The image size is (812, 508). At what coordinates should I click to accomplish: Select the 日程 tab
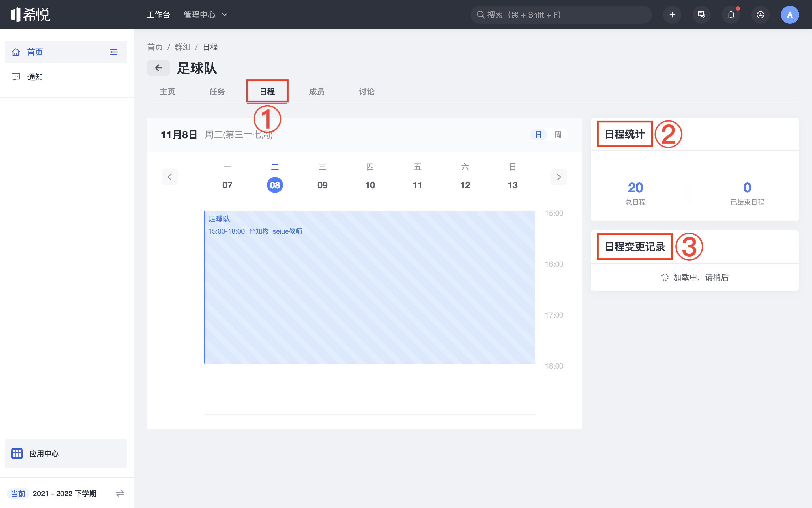[267, 92]
